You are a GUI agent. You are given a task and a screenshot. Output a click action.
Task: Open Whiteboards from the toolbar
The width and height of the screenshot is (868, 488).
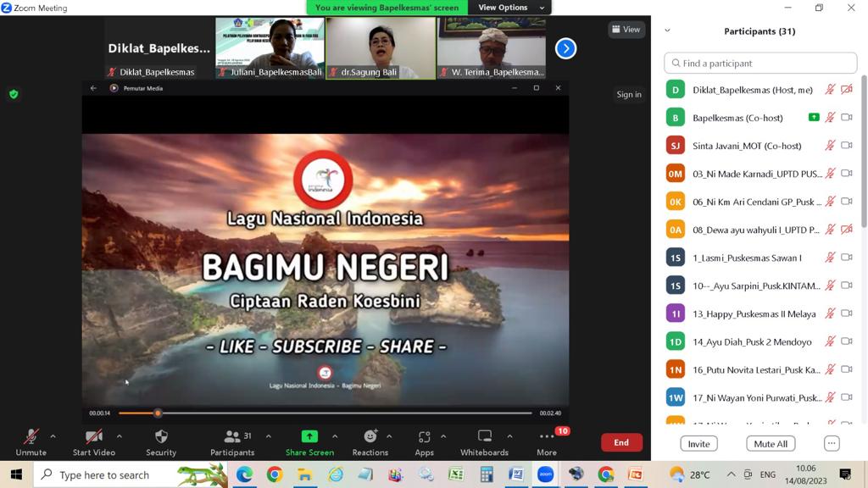point(484,442)
